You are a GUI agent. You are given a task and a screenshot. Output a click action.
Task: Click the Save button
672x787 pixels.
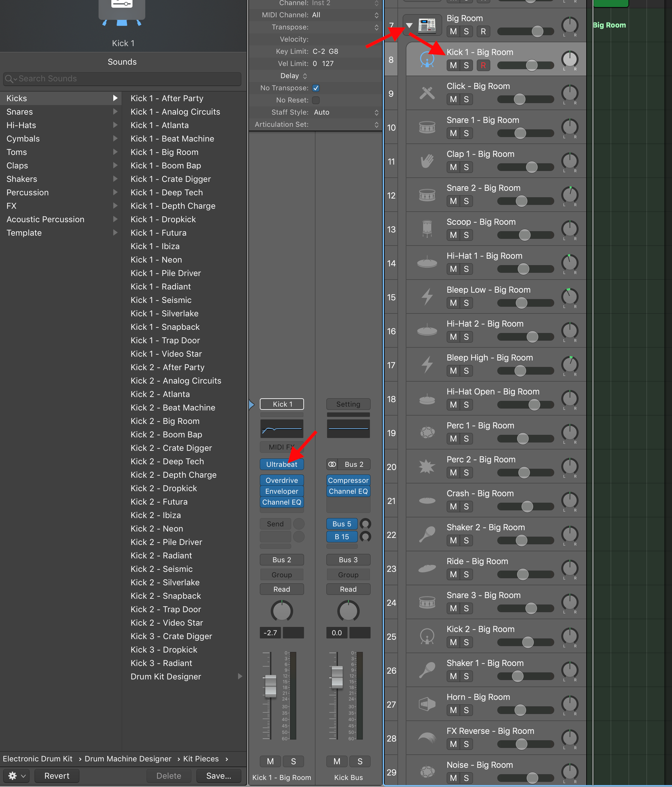(x=218, y=775)
